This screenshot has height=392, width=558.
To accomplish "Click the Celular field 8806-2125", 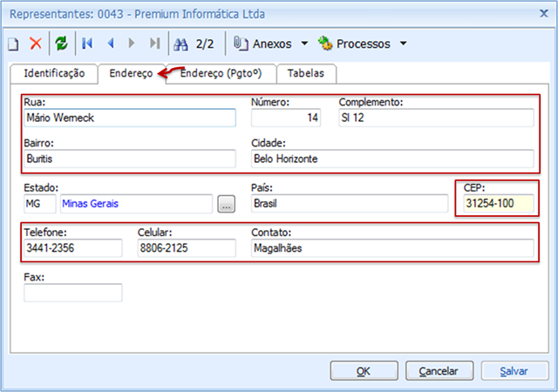I will click(187, 248).
